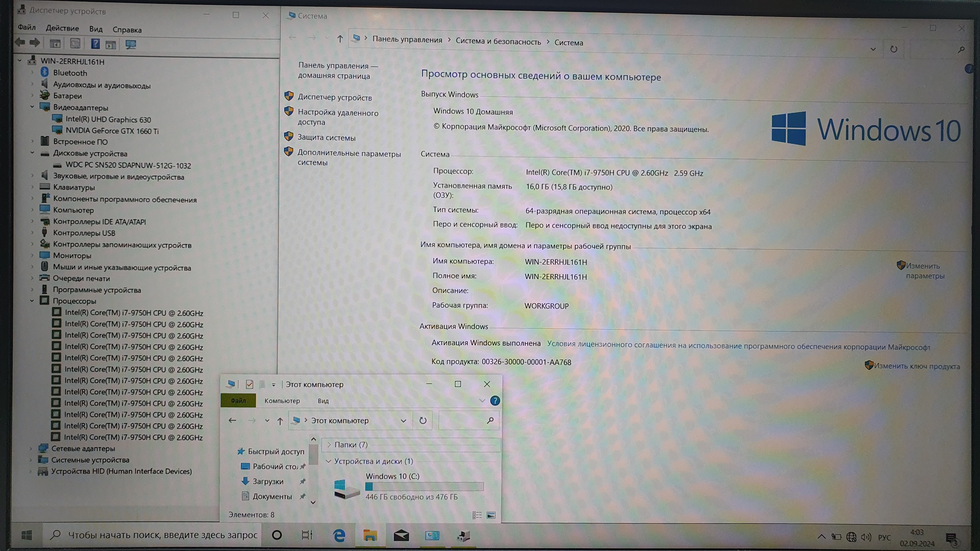Click the Windows 10 (C:) drive usage bar
This screenshot has width=980, height=551.
[424, 486]
